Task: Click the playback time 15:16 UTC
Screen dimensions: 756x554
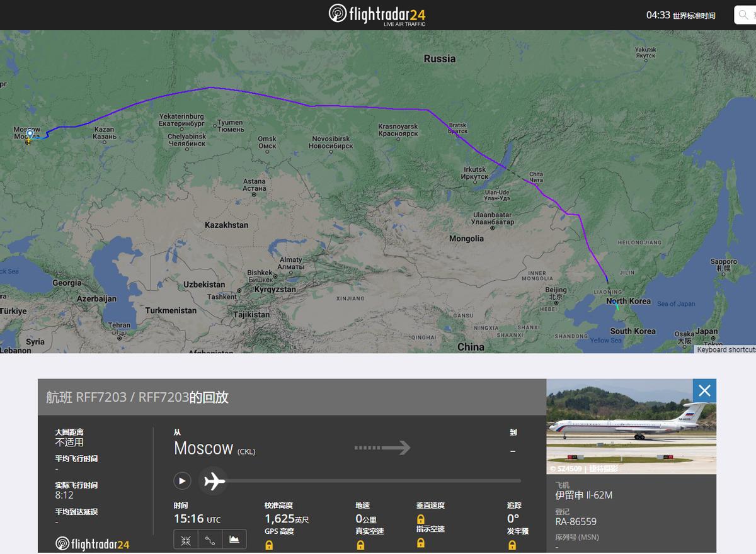Action: click(197, 519)
